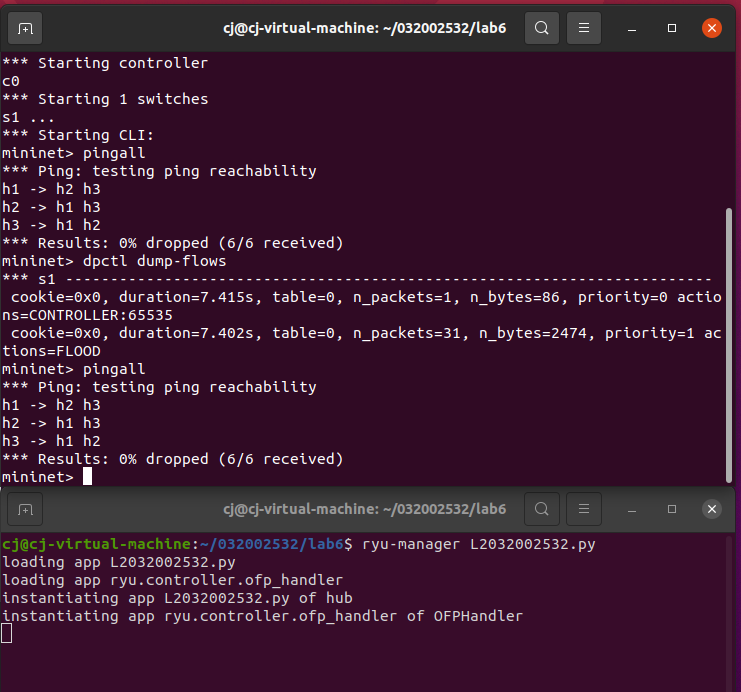Viewport: 741px width, 692px height.
Task: Click the blue ~/032002532/lab6 path
Action: pos(272,545)
